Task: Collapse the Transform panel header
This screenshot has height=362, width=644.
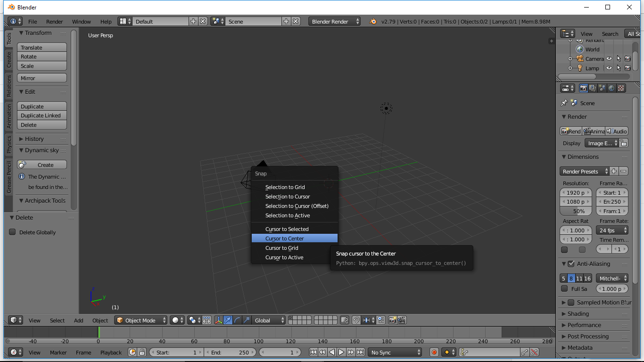Action: pos(38,33)
